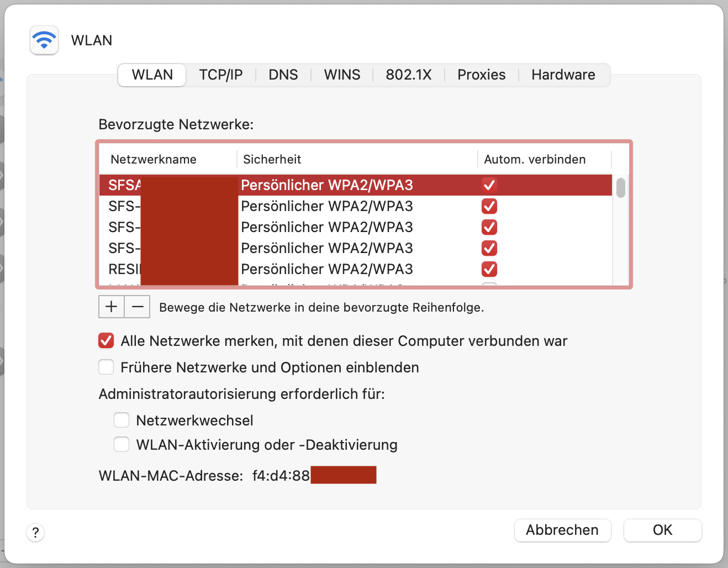Click the Abbrechen button
This screenshot has width=728, height=568.
tap(562, 530)
